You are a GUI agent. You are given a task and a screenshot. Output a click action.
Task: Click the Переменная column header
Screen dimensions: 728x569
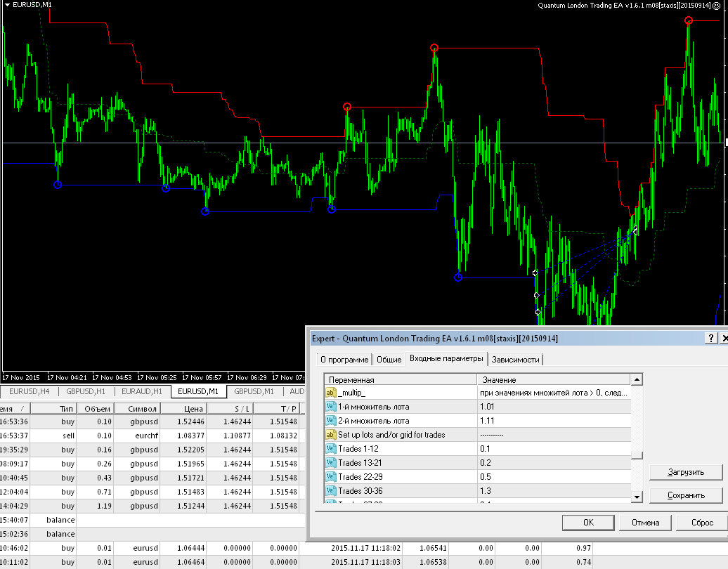pyautogui.click(x=401, y=379)
